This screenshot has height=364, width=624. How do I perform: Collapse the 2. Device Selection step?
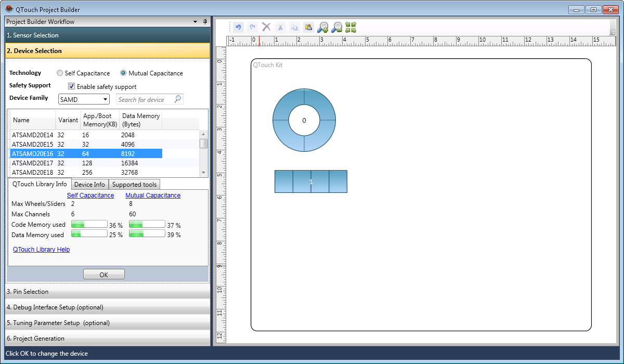click(107, 51)
